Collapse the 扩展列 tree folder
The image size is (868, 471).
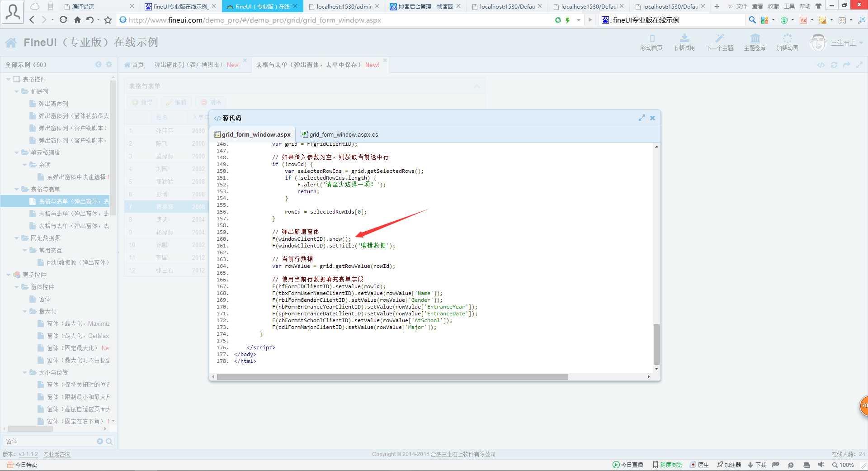coord(16,91)
